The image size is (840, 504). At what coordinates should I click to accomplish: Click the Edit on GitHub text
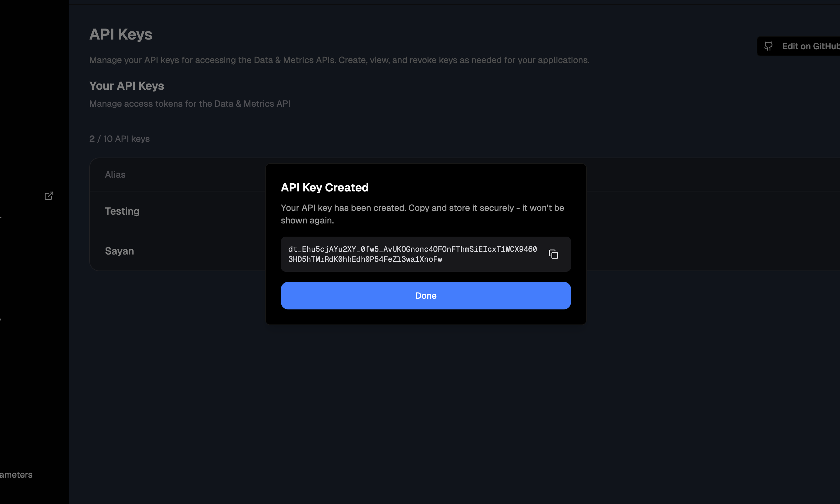pos(810,46)
